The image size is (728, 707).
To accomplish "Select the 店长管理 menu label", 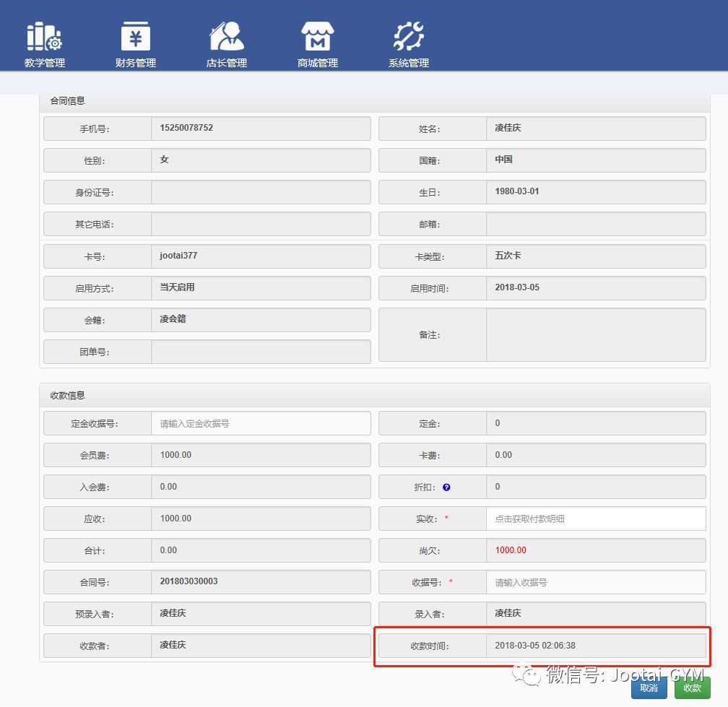I will click(x=227, y=63).
